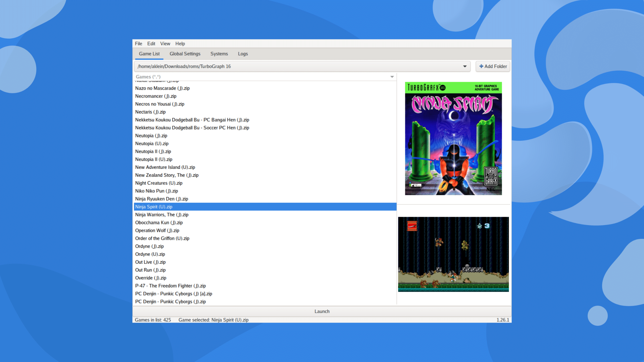Select Ninja Warriors, The (J).zip

click(x=265, y=215)
